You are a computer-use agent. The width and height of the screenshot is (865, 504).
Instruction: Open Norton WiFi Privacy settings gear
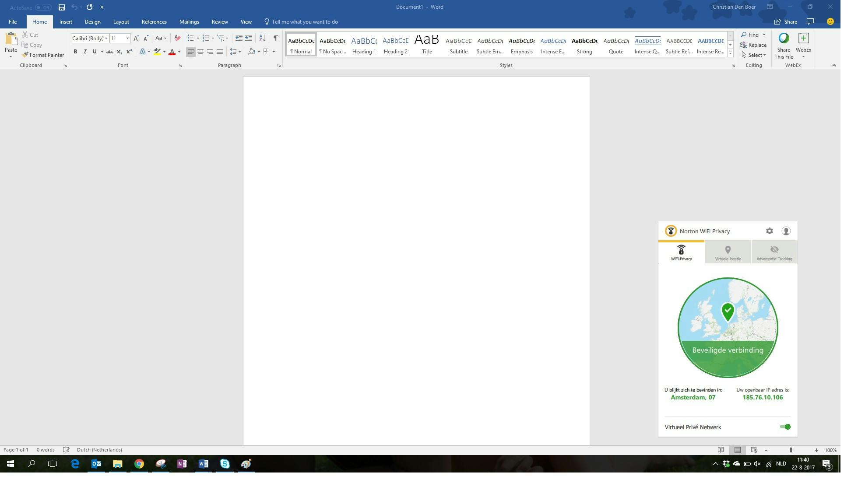[769, 231]
